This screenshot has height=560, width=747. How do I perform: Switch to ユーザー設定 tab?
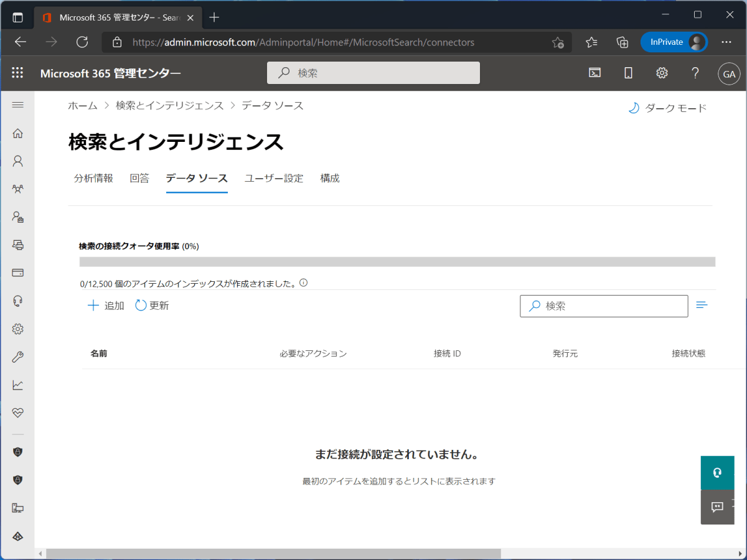pyautogui.click(x=274, y=179)
